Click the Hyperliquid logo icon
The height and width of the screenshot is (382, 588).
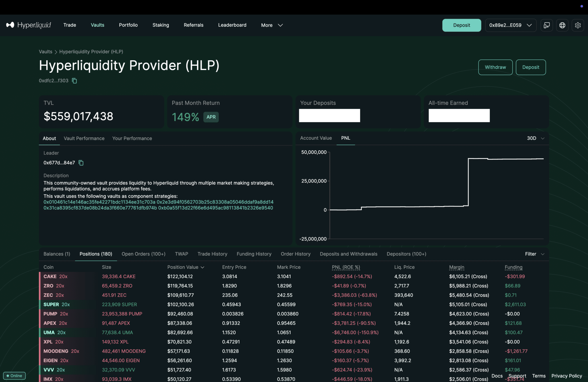tap(10, 25)
